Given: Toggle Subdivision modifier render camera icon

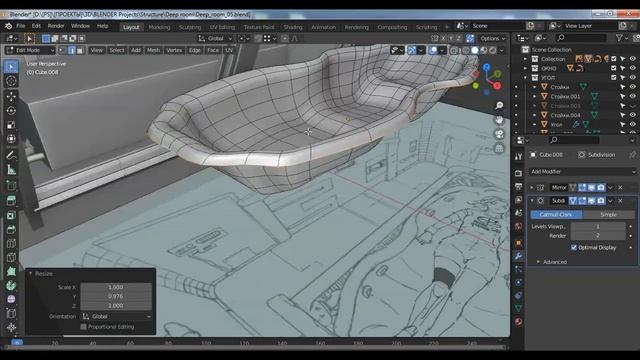Looking at the screenshot, I should click(600, 200).
